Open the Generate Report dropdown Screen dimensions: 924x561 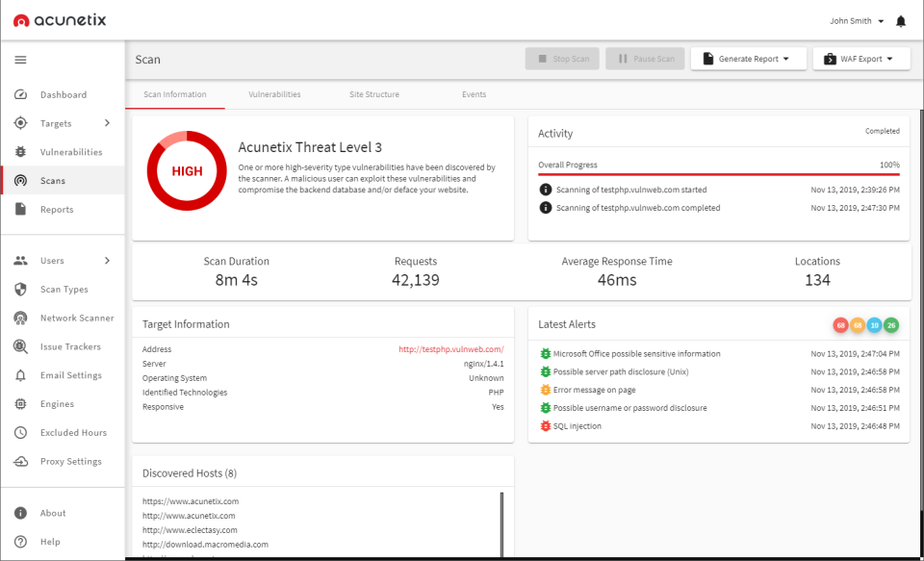click(749, 59)
